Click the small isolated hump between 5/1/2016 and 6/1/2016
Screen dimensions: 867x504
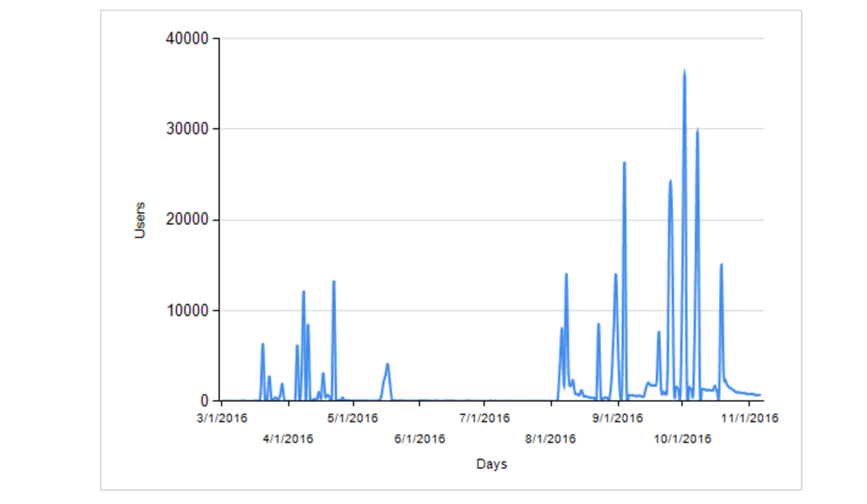tap(387, 365)
